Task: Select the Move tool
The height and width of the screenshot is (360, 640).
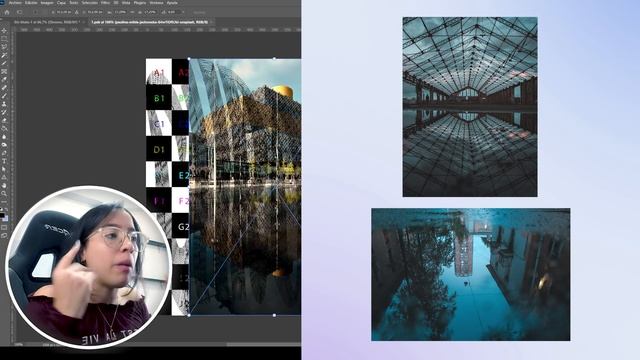Action: (4, 31)
